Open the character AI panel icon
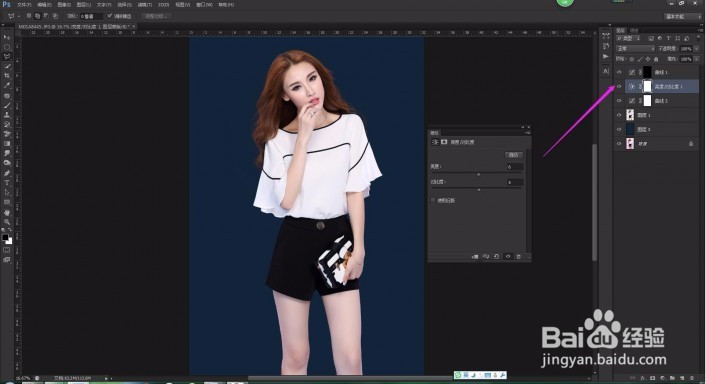Screen dimensions: 705x384 coord(606,71)
